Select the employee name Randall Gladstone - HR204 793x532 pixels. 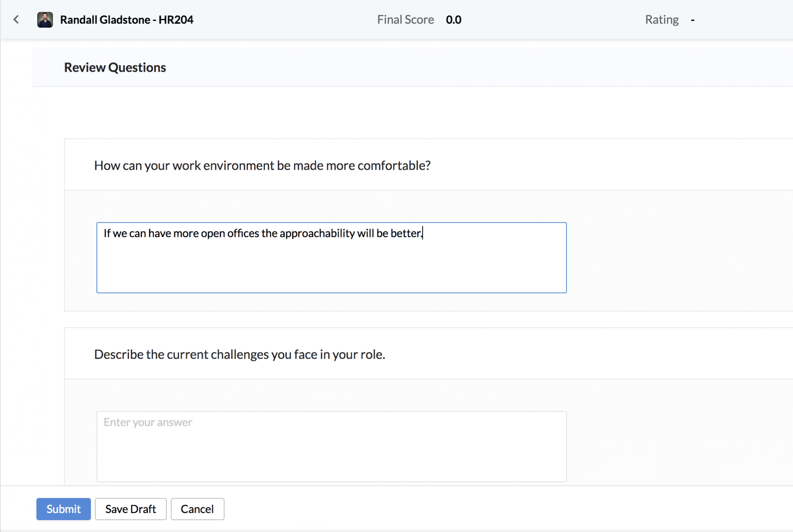pos(127,19)
